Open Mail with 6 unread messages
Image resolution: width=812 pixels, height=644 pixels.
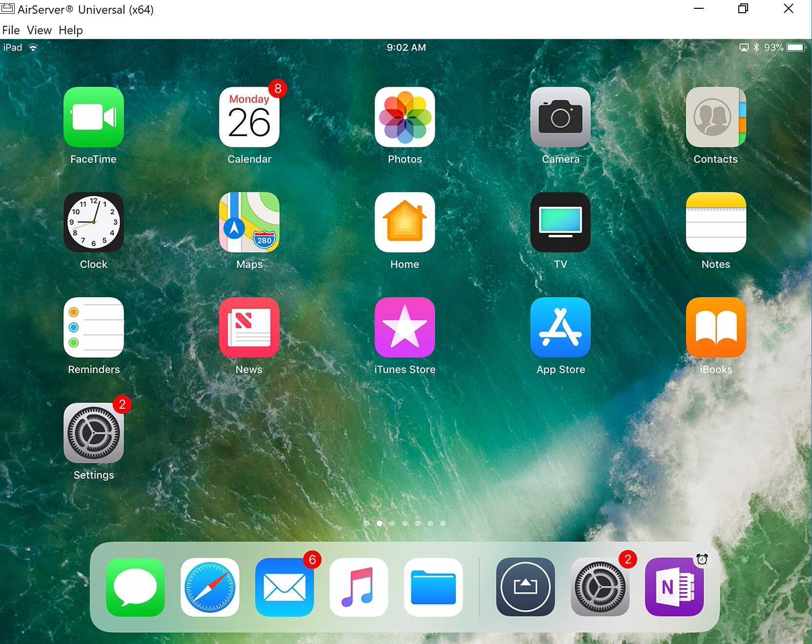click(284, 587)
